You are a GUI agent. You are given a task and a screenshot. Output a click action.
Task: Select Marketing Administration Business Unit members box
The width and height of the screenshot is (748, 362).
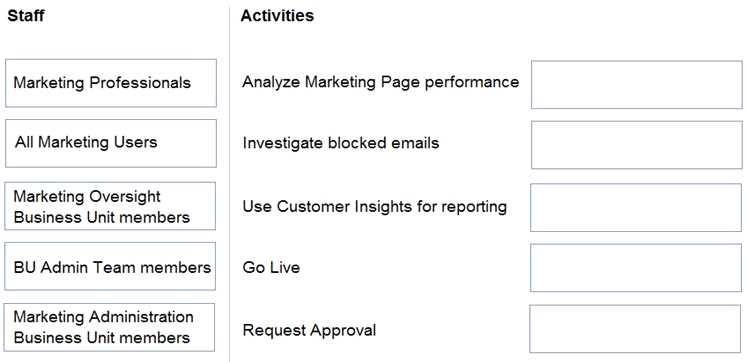click(110, 327)
